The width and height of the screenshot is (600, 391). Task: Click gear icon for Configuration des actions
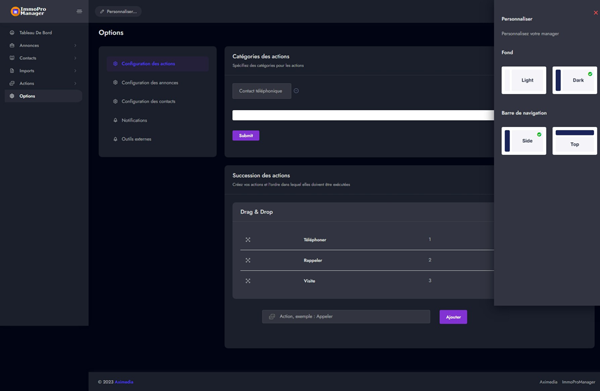point(115,64)
